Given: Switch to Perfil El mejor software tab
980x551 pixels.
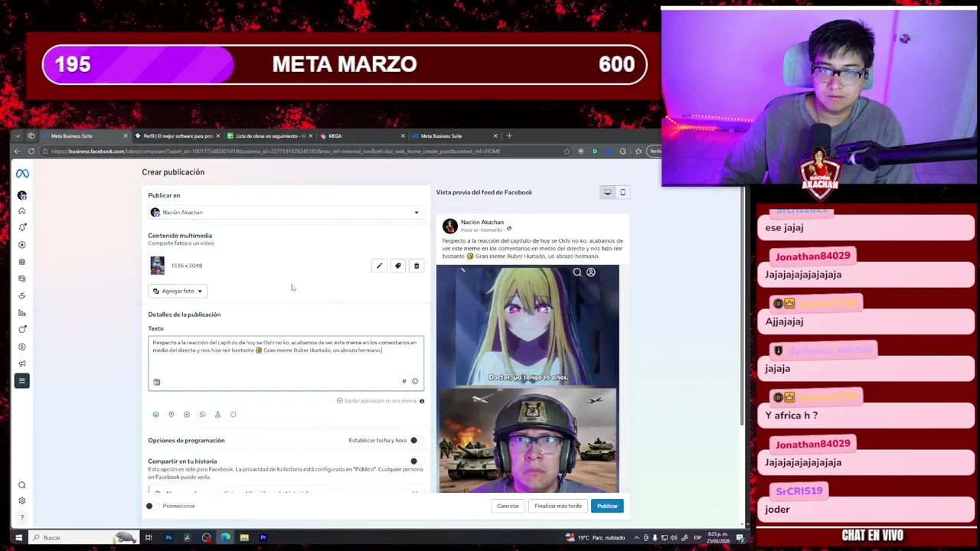Looking at the screenshot, I should pyautogui.click(x=177, y=135).
